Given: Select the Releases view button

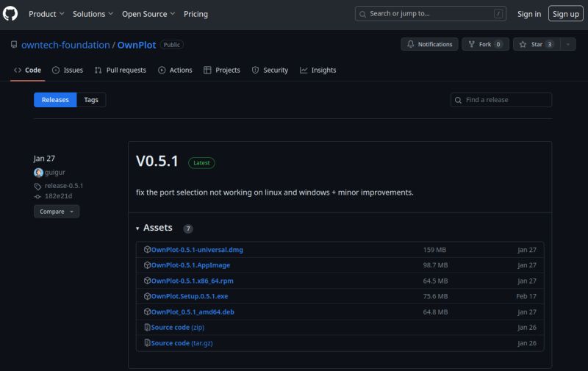Looking at the screenshot, I should (55, 100).
